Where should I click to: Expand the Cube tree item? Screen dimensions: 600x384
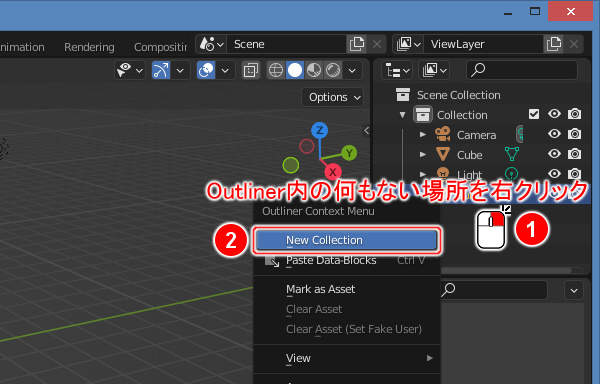pyautogui.click(x=422, y=155)
